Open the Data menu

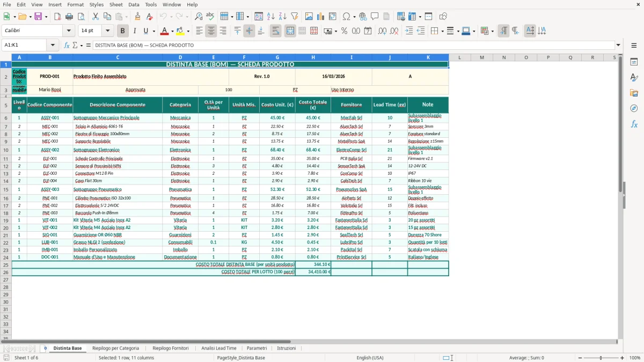tap(134, 4)
